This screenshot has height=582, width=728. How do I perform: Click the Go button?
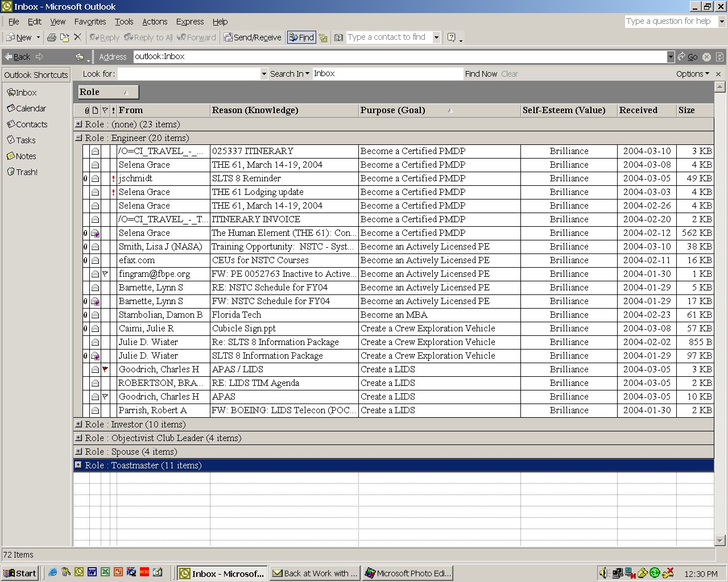[x=688, y=57]
